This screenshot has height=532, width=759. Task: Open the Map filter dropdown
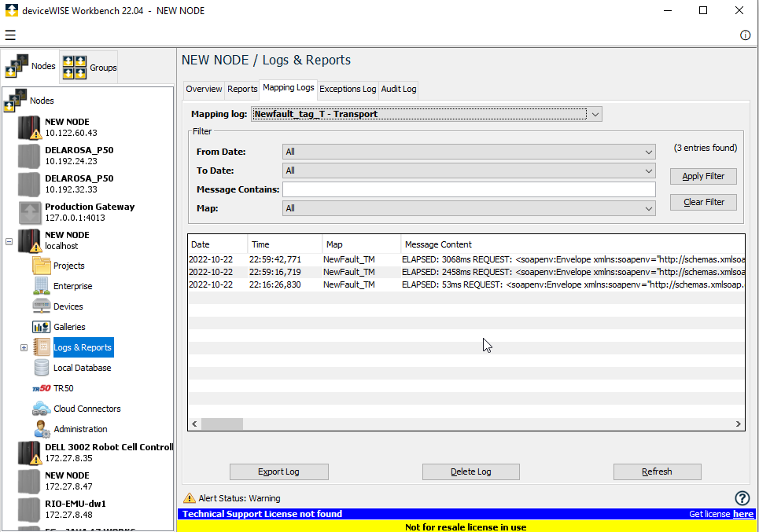point(648,208)
